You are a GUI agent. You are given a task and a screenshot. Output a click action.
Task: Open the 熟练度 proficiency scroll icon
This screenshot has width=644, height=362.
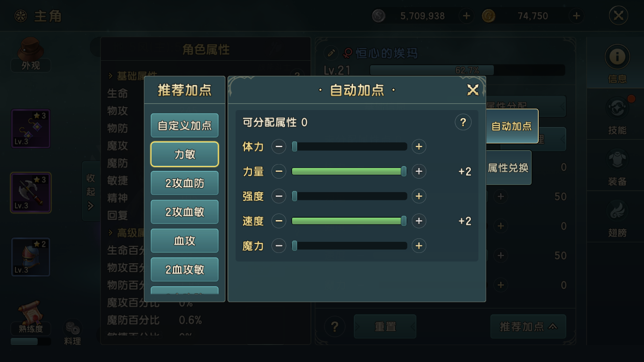[x=30, y=317]
